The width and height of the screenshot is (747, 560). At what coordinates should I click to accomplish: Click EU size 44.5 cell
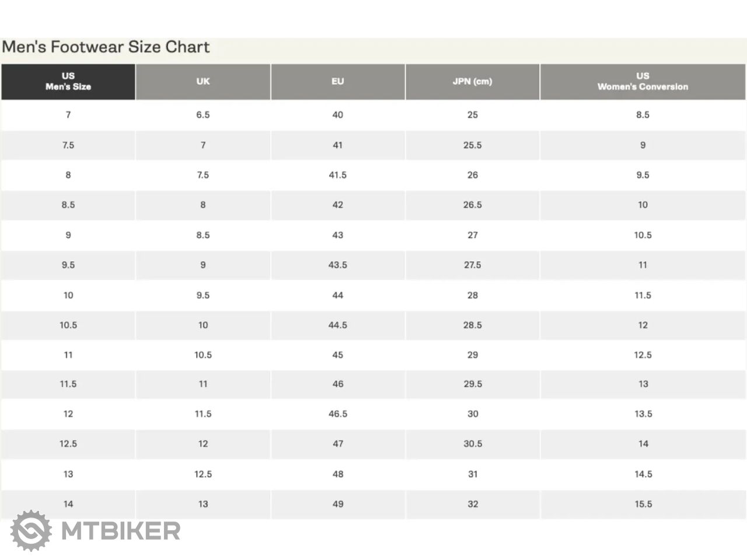pyautogui.click(x=338, y=325)
